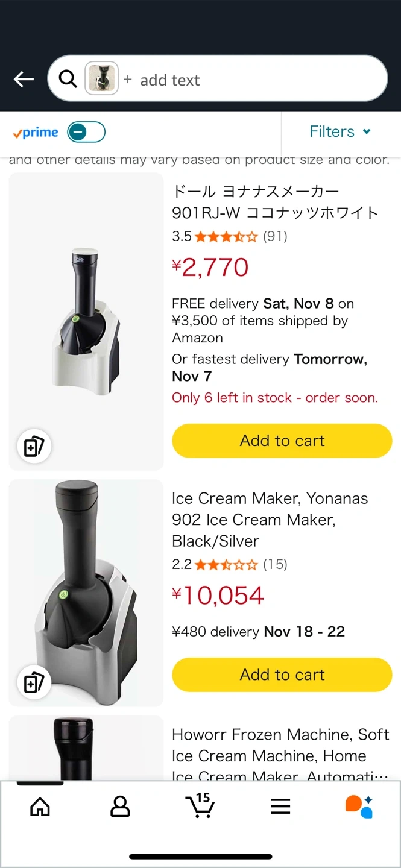Open the hamburger menu icon

pyautogui.click(x=280, y=806)
